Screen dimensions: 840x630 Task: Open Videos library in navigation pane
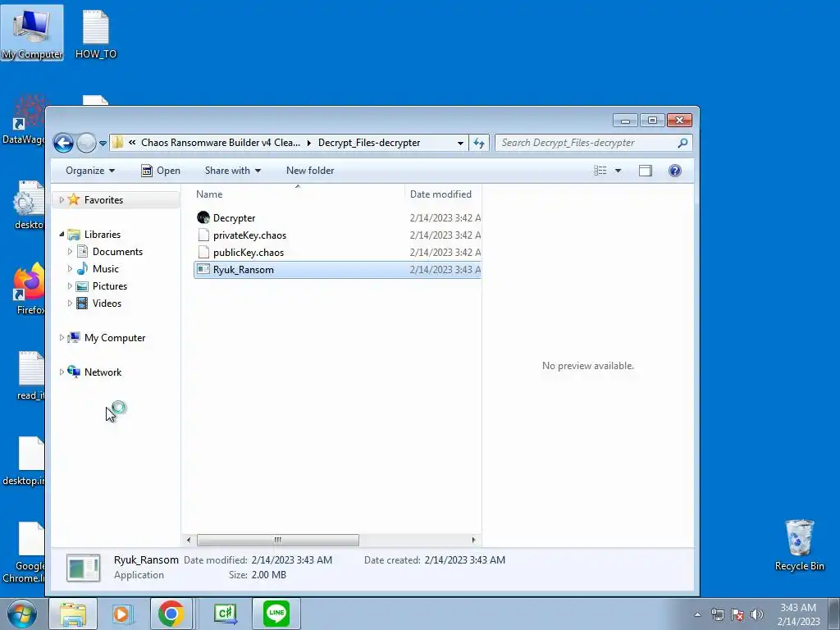pyautogui.click(x=107, y=303)
